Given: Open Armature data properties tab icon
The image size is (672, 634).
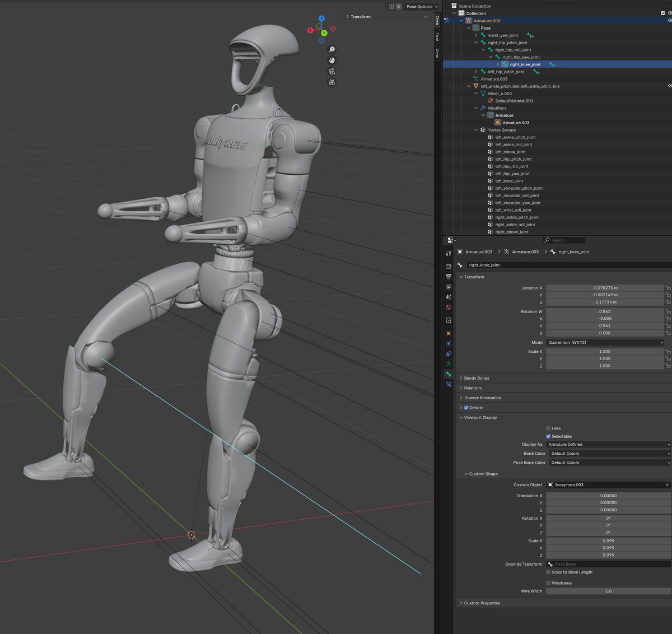Looking at the screenshot, I should pyautogui.click(x=449, y=364).
